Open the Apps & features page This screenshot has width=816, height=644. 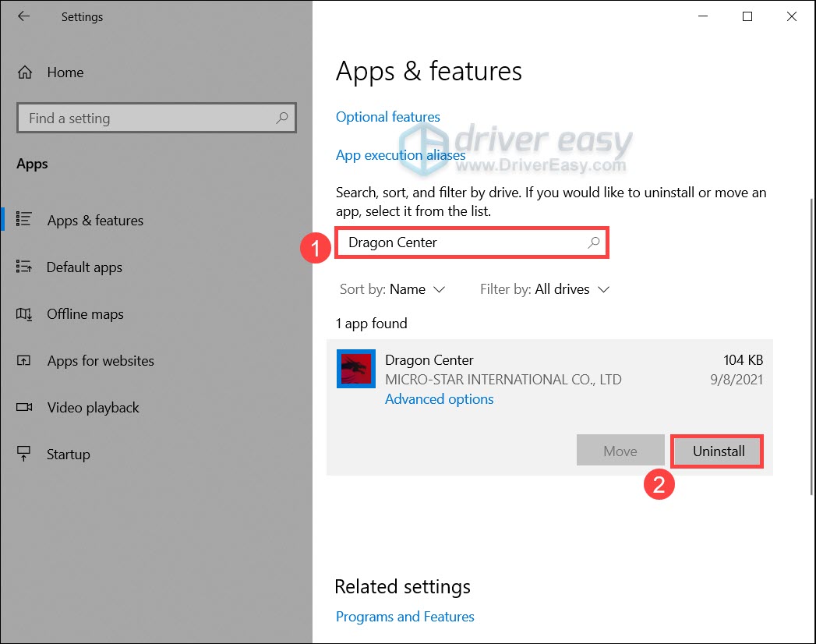pos(95,220)
